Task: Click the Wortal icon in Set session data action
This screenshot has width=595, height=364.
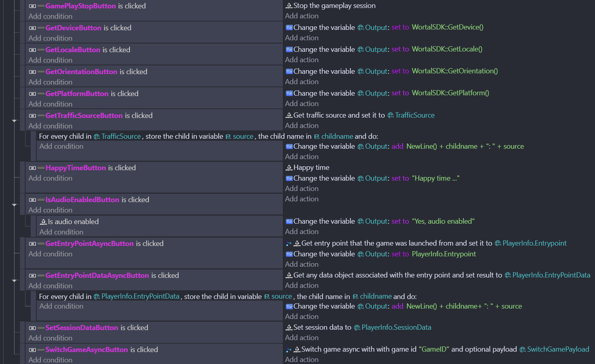Action: [289, 327]
